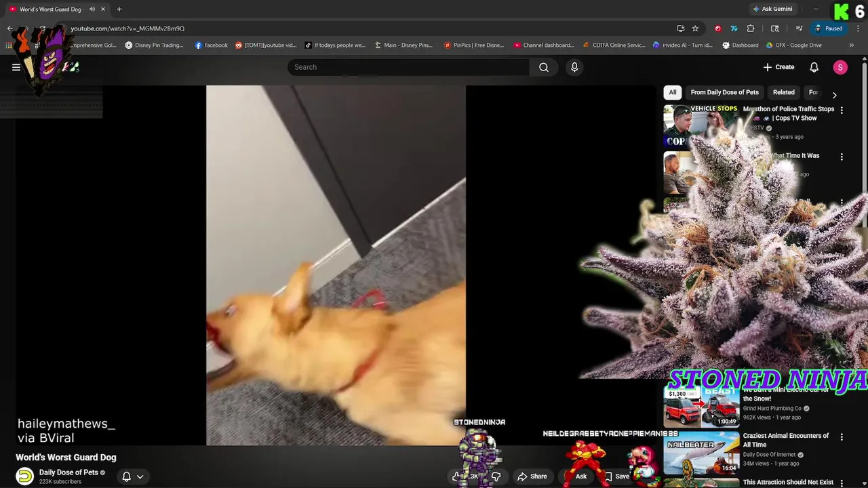The width and height of the screenshot is (868, 488).
Task: Open the If todays people we... bookmark
Action: 335,45
